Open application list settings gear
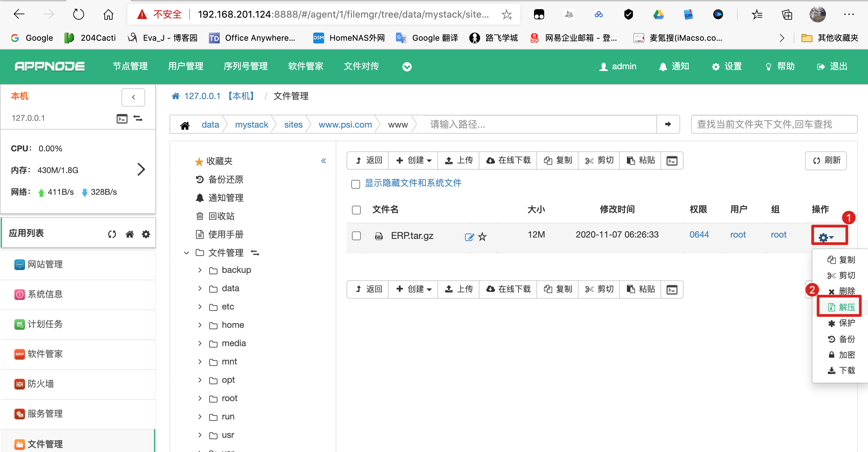 click(146, 234)
